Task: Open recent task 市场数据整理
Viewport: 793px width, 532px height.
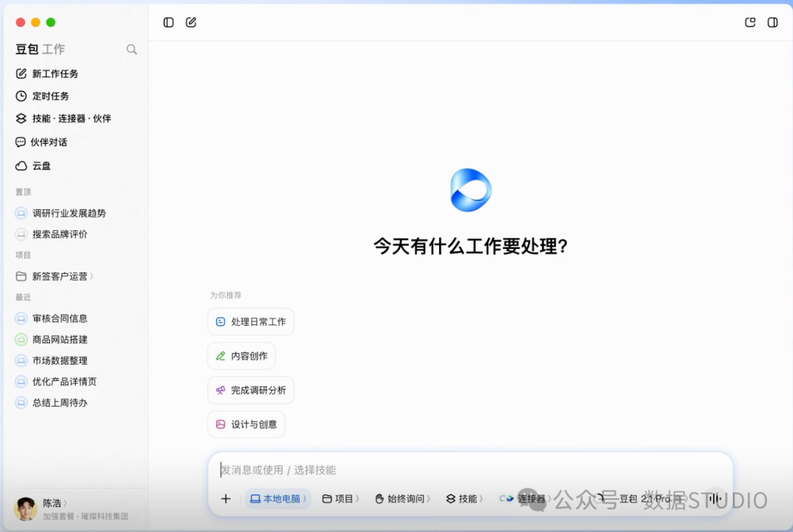Action: 59,361
